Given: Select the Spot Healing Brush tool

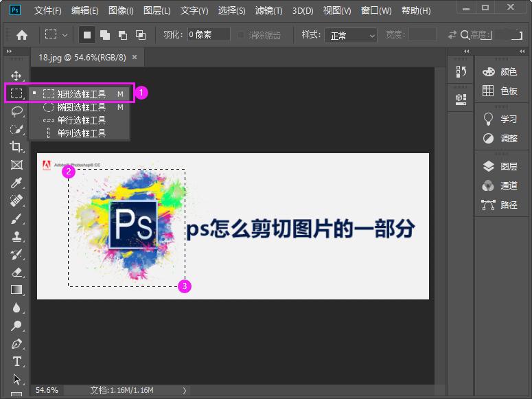Looking at the screenshot, I should pos(16,201).
